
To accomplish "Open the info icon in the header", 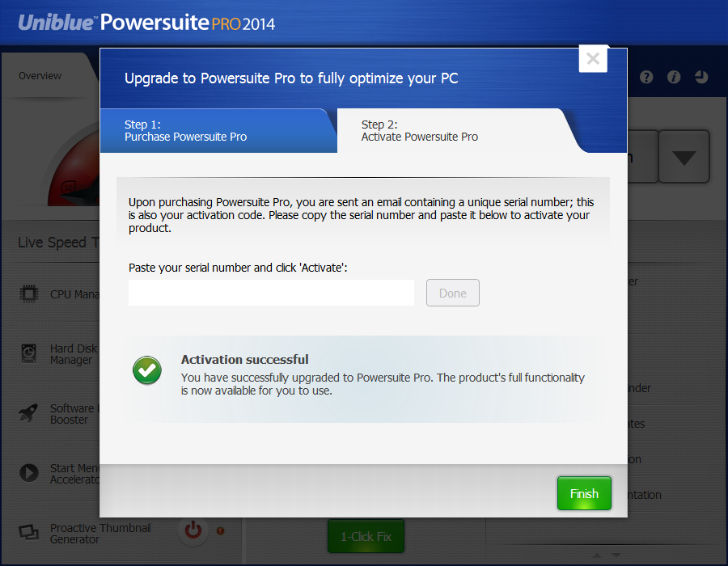I will [x=674, y=77].
